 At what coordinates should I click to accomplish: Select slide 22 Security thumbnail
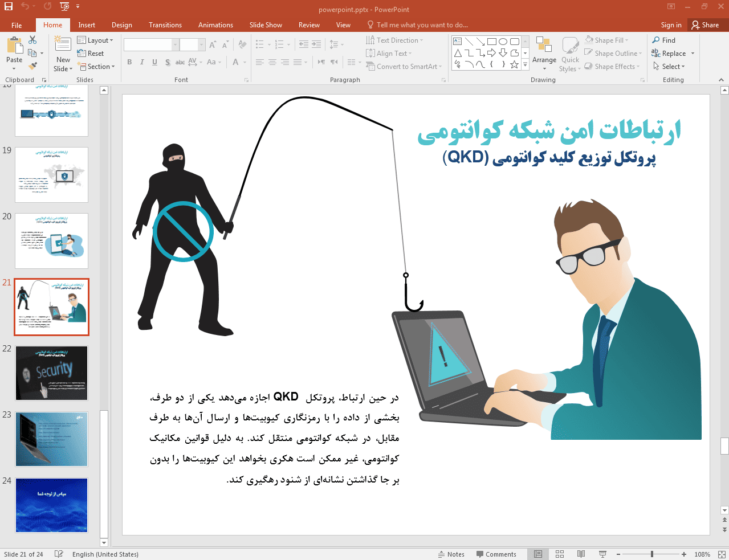tap(51, 373)
